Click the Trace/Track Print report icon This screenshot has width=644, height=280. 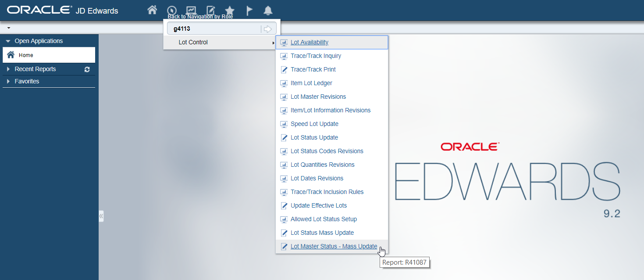click(284, 70)
